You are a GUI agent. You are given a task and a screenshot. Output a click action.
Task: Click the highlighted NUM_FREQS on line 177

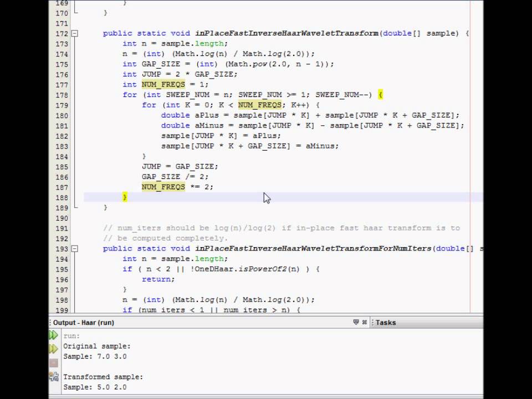(x=163, y=84)
